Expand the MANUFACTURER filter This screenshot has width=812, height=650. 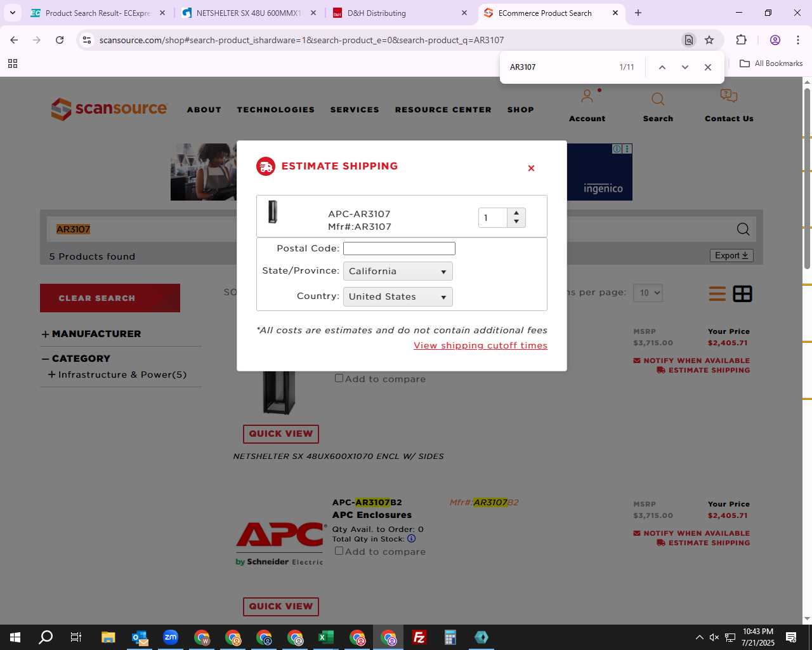tap(91, 334)
